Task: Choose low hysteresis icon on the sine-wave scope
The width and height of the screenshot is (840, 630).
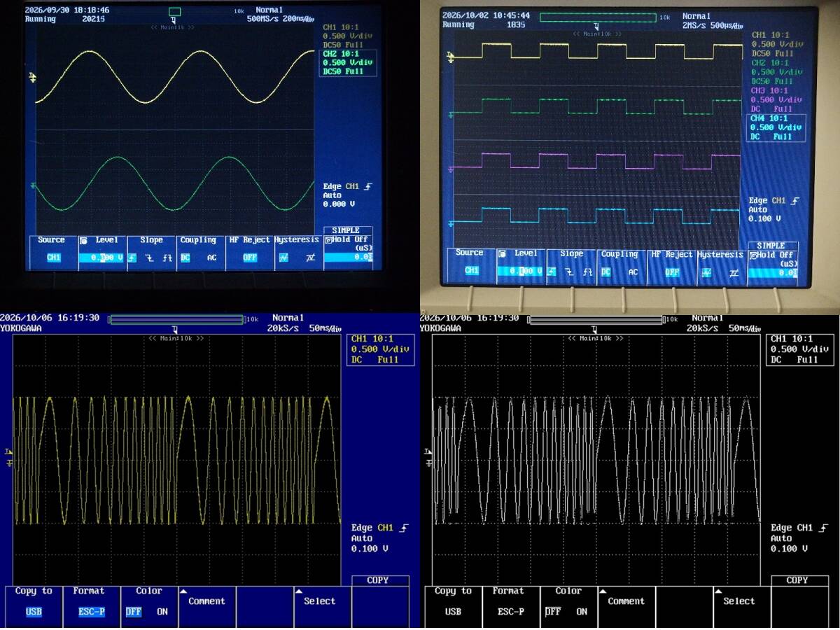Action: tap(283, 258)
